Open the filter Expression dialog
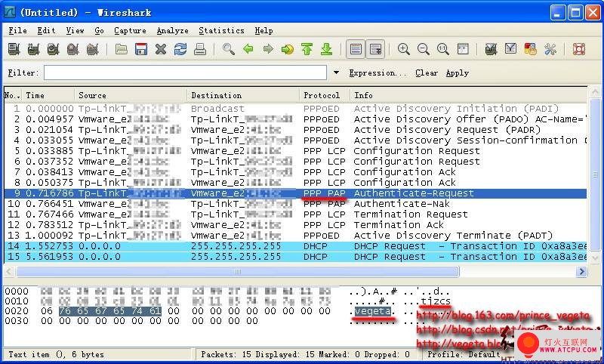Screen dimensions: 604x364 [x=377, y=72]
